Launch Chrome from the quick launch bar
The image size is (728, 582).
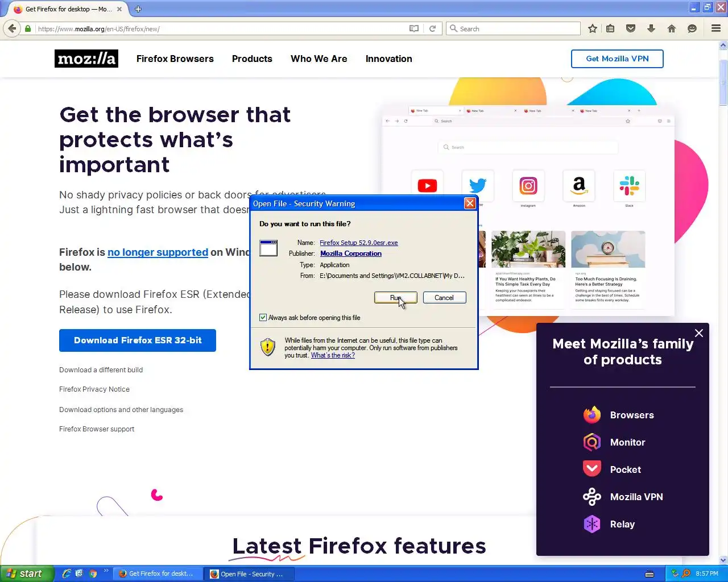[93, 573]
